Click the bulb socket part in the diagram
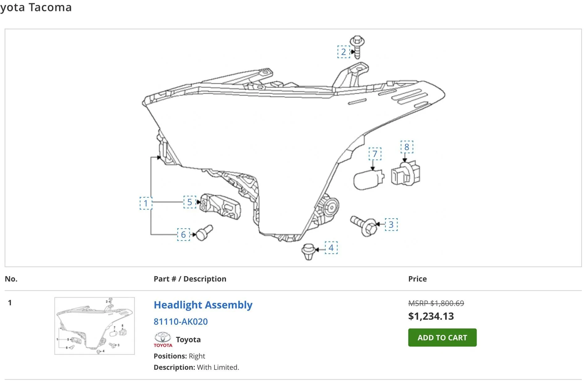Screen dimensions: 588x383 406,174
